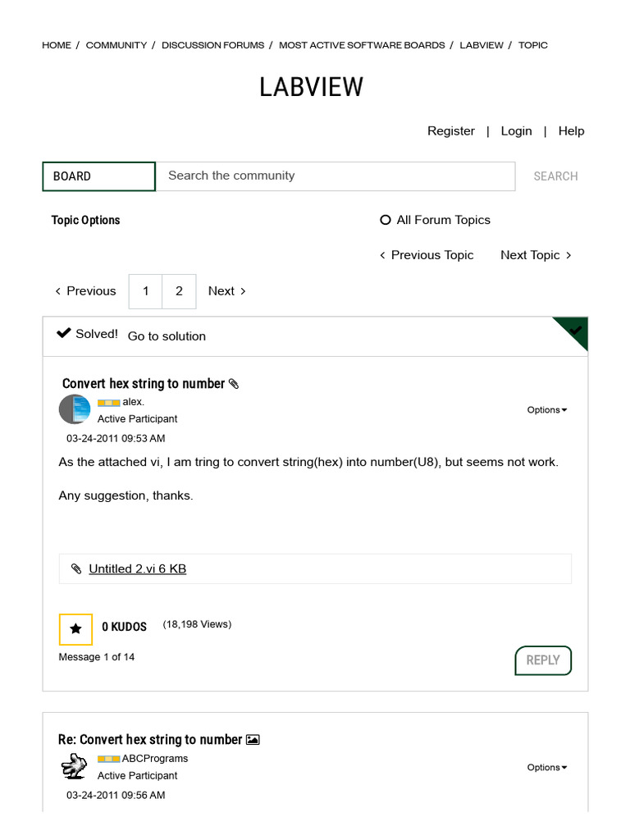Open Options dropdown on ABCPrograms' reply
Screen dimensions: 630x840
coord(547,768)
